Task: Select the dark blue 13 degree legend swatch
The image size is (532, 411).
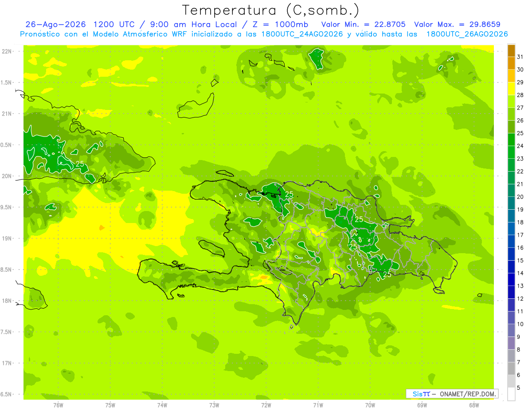Action: 511,279
